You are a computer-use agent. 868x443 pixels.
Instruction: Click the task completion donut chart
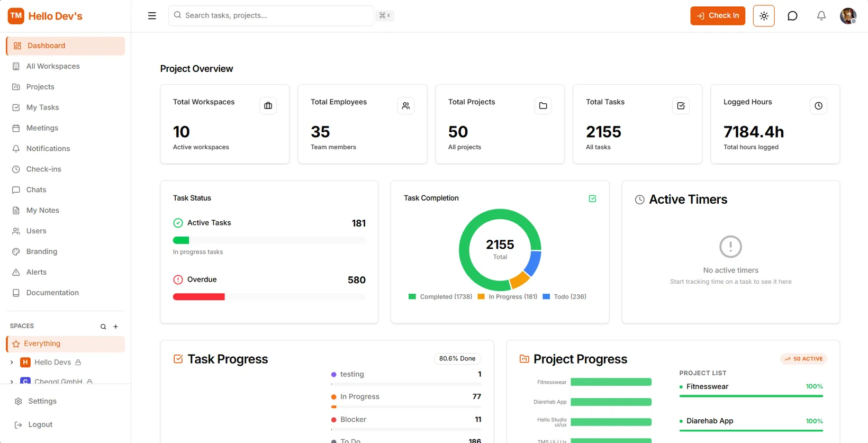tap(500, 250)
